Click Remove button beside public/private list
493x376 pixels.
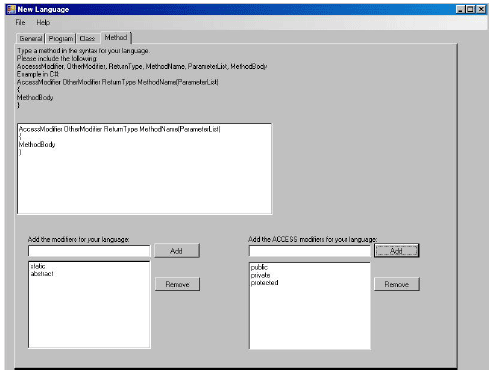[397, 284]
